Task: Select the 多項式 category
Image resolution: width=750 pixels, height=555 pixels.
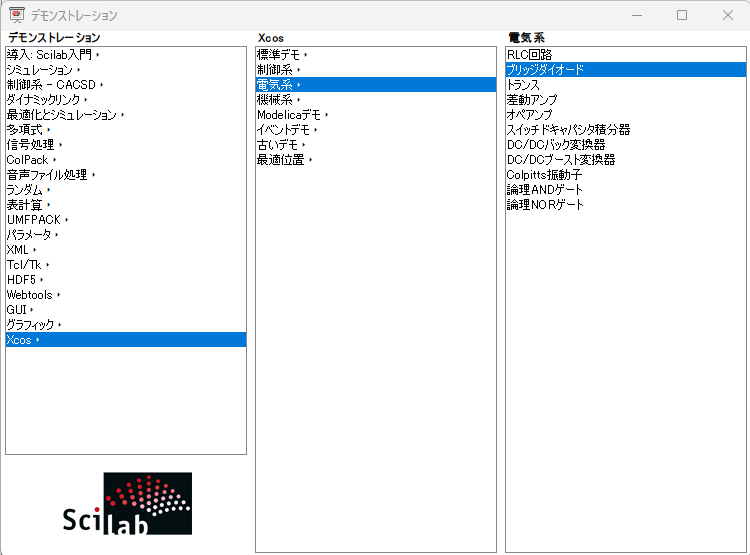Action: click(x=126, y=130)
